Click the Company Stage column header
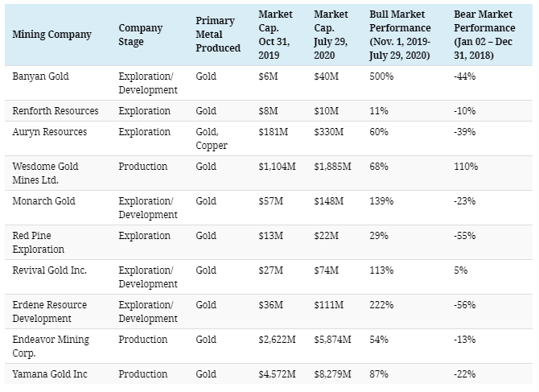This screenshot has height=392, width=539. click(140, 35)
